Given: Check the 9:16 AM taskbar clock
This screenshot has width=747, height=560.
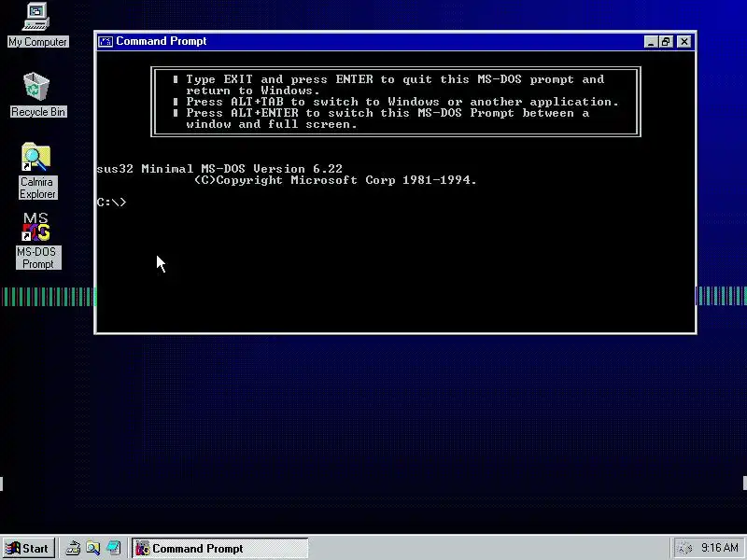Looking at the screenshot, I should 719,548.
